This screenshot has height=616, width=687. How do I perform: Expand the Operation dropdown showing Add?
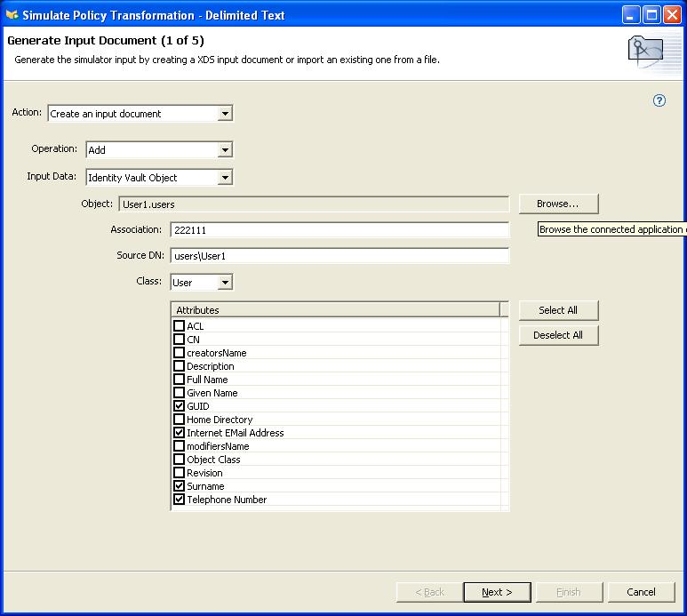[x=225, y=150]
